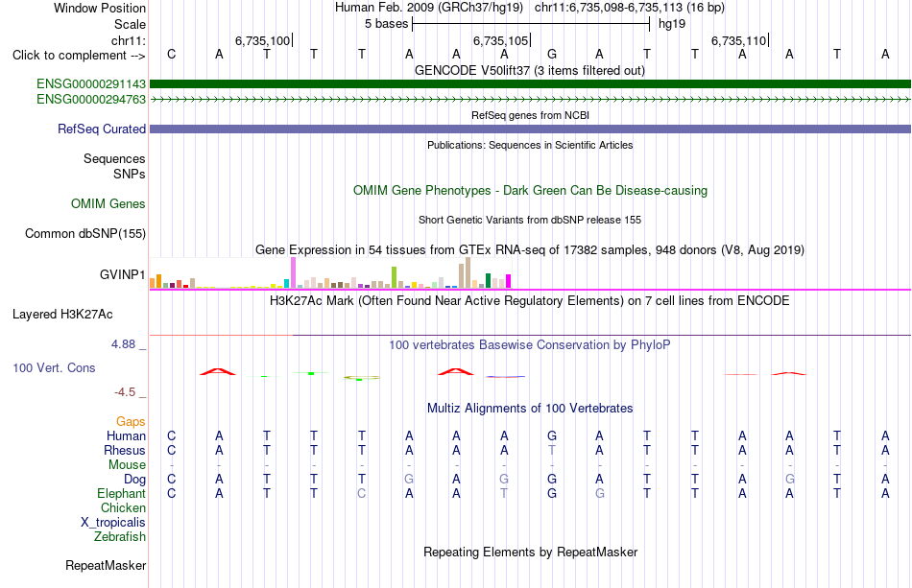
Task: Click the G base in the complement row
Action: (552, 54)
